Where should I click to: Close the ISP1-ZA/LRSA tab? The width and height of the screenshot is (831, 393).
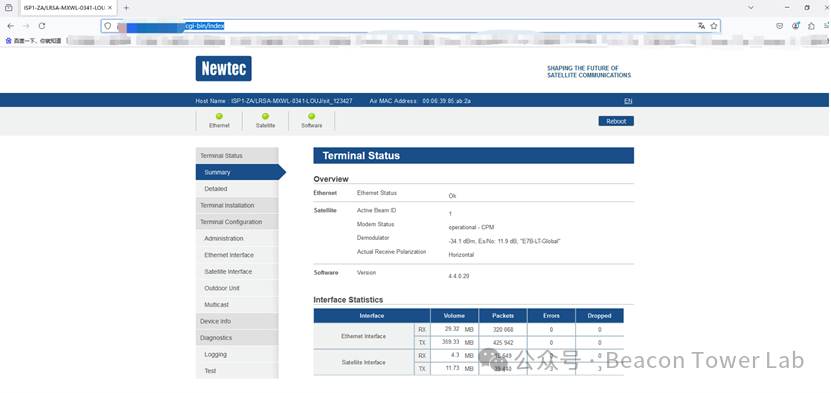110,8
